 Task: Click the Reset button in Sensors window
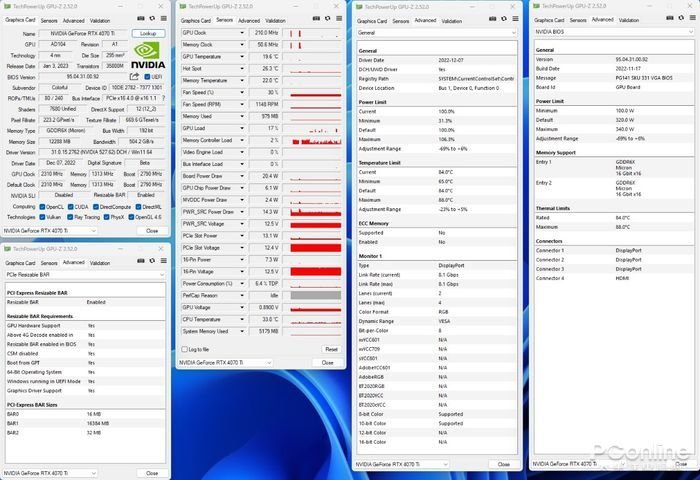click(331, 349)
